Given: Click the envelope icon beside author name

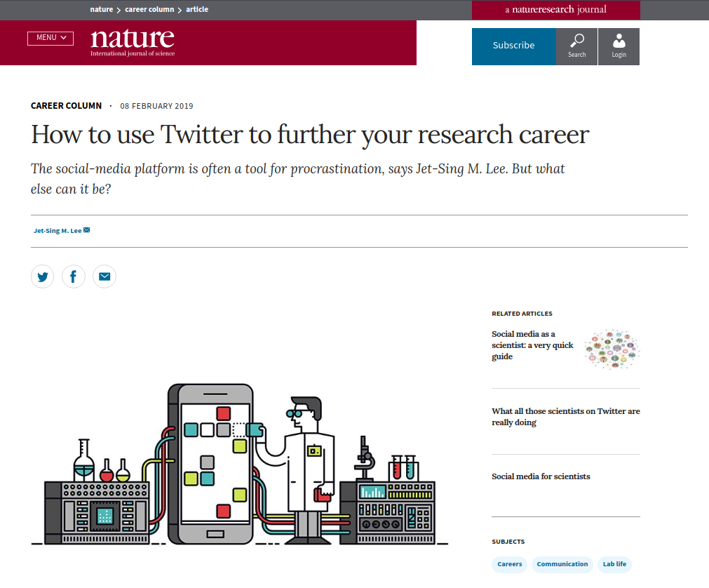Looking at the screenshot, I should pos(87,230).
